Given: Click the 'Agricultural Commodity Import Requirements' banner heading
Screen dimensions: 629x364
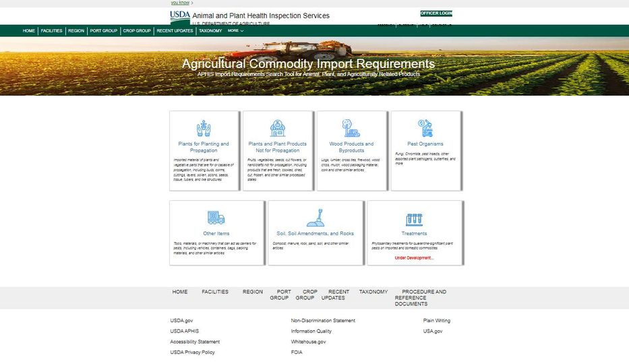Looking at the screenshot, I should [x=309, y=64].
